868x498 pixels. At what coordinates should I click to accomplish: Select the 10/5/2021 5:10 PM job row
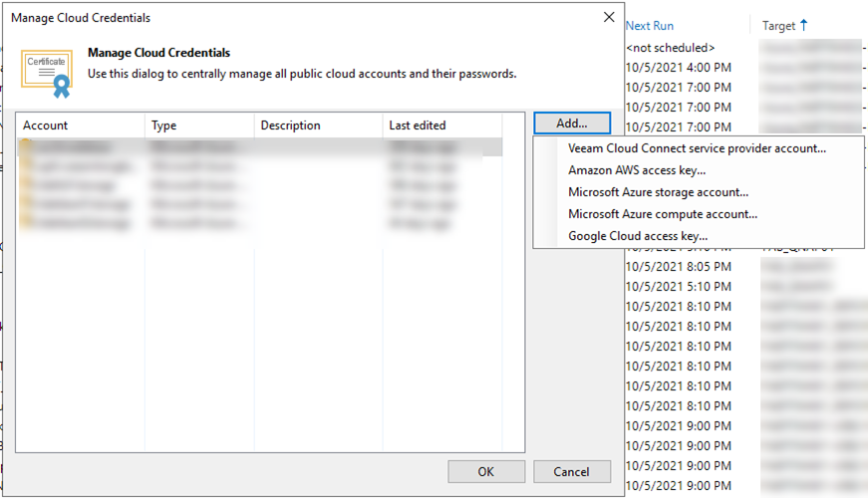click(678, 287)
